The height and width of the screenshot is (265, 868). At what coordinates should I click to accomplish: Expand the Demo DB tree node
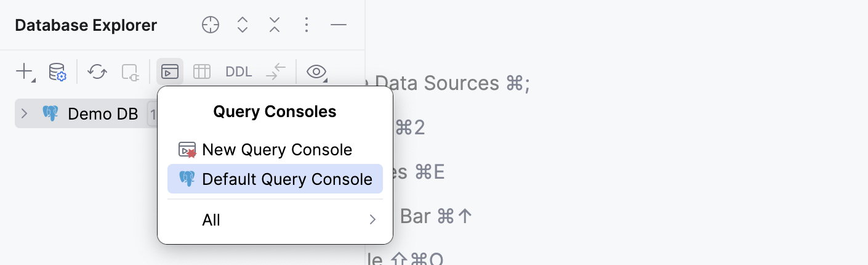pyautogui.click(x=24, y=114)
